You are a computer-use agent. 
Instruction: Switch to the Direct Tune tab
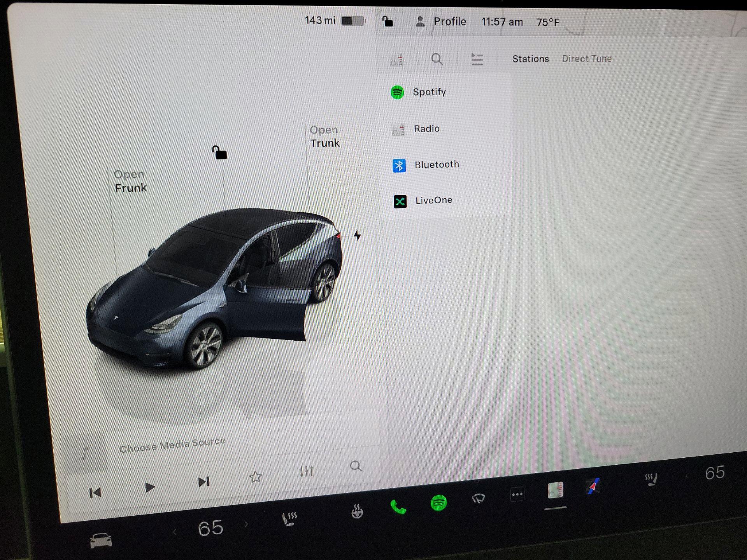pos(586,59)
